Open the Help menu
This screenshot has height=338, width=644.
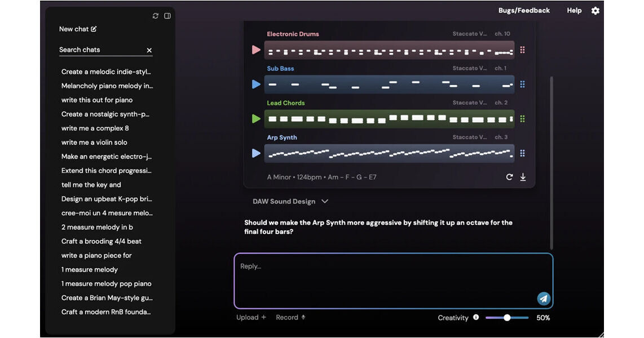(574, 11)
